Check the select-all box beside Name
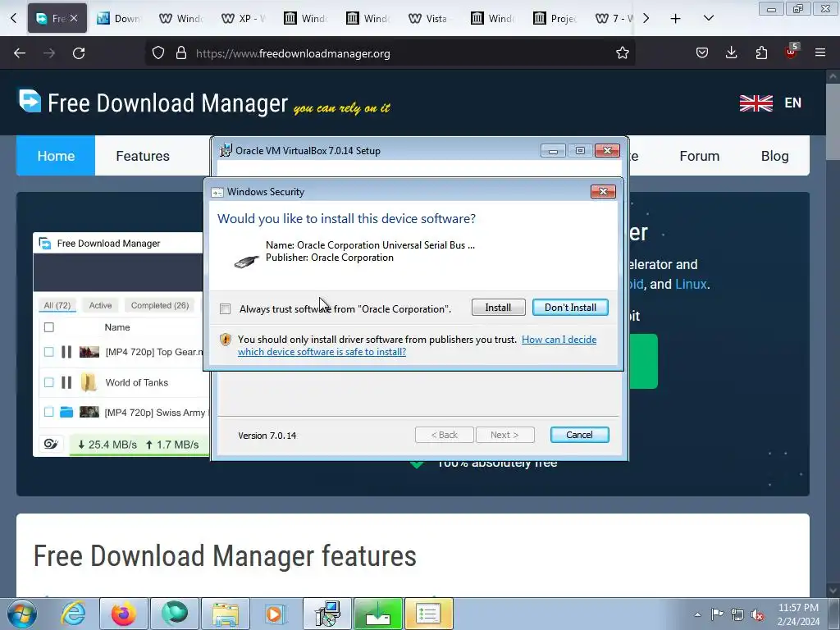 pos(48,327)
